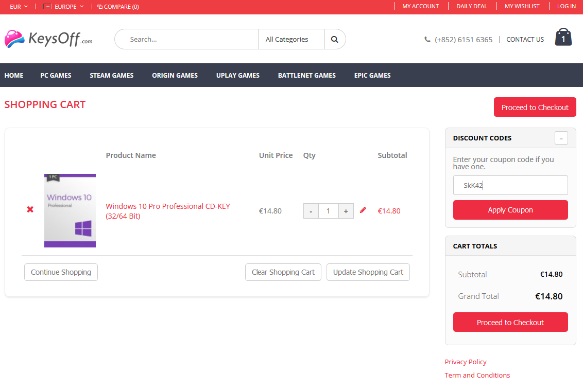Click the Windows 10 product thumbnail
Screen dimensions: 583x392
tap(70, 210)
